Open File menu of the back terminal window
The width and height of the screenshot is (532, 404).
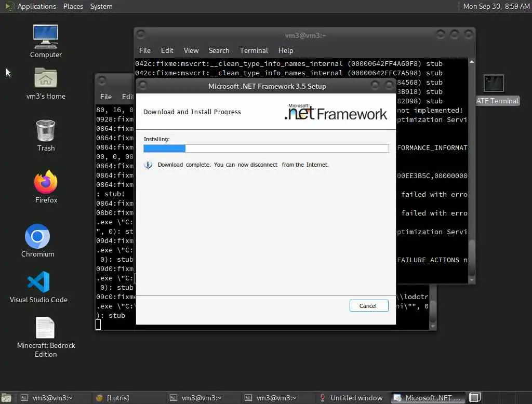click(x=105, y=97)
